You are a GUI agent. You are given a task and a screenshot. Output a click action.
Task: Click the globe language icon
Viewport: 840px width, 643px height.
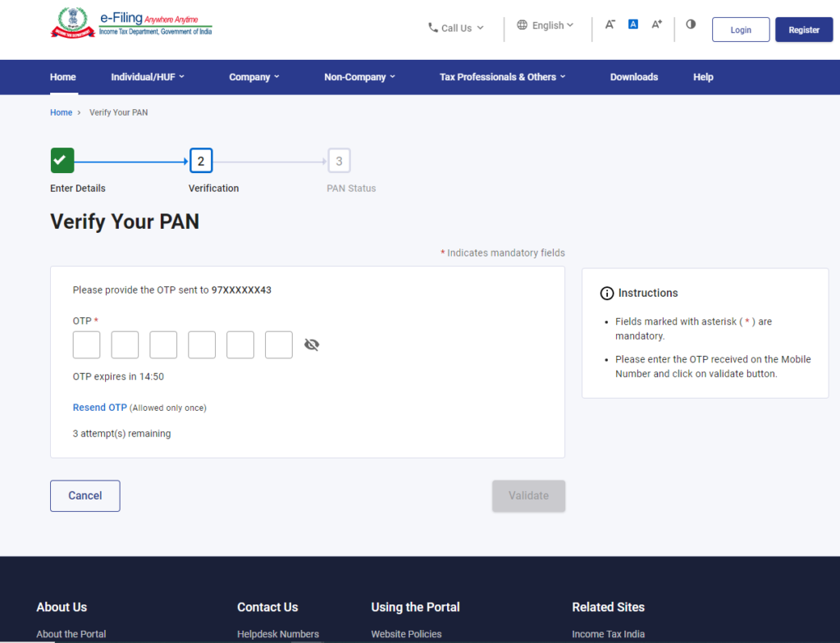coord(521,25)
